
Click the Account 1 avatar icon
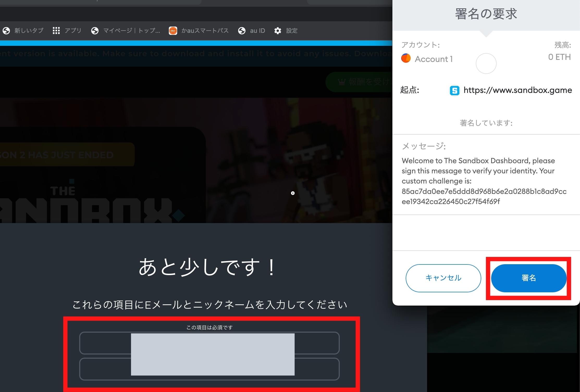click(406, 58)
